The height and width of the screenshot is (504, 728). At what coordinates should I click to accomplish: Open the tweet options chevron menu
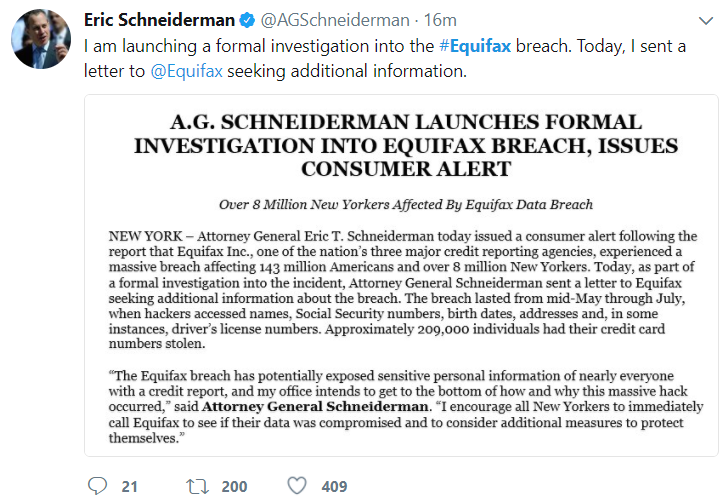[706, 21]
